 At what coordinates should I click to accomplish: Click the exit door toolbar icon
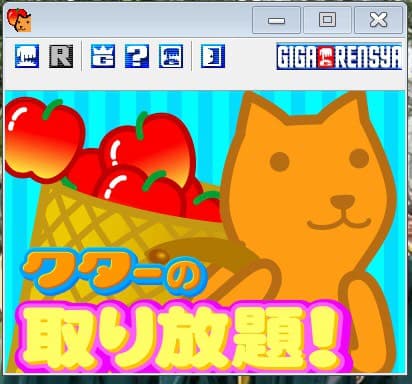click(213, 56)
